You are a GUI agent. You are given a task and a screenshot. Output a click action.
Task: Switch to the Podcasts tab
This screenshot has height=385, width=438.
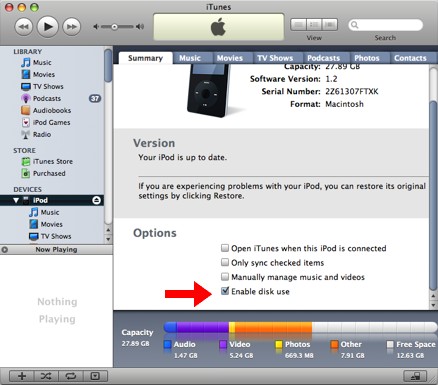(323, 58)
